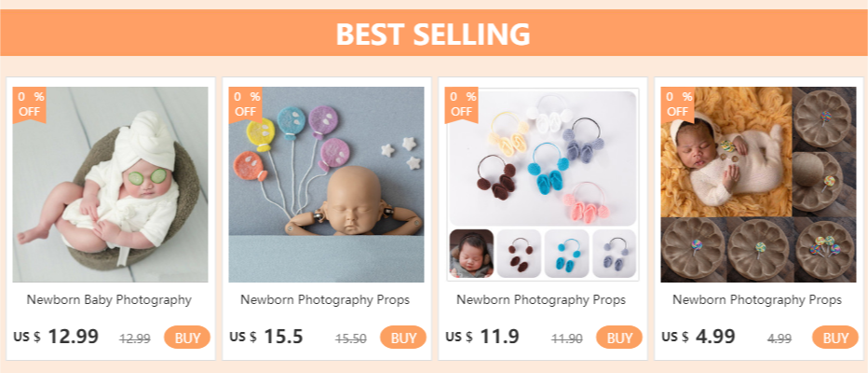Click discount badge on lollipop product
868x373 pixels.
pyautogui.click(x=678, y=104)
